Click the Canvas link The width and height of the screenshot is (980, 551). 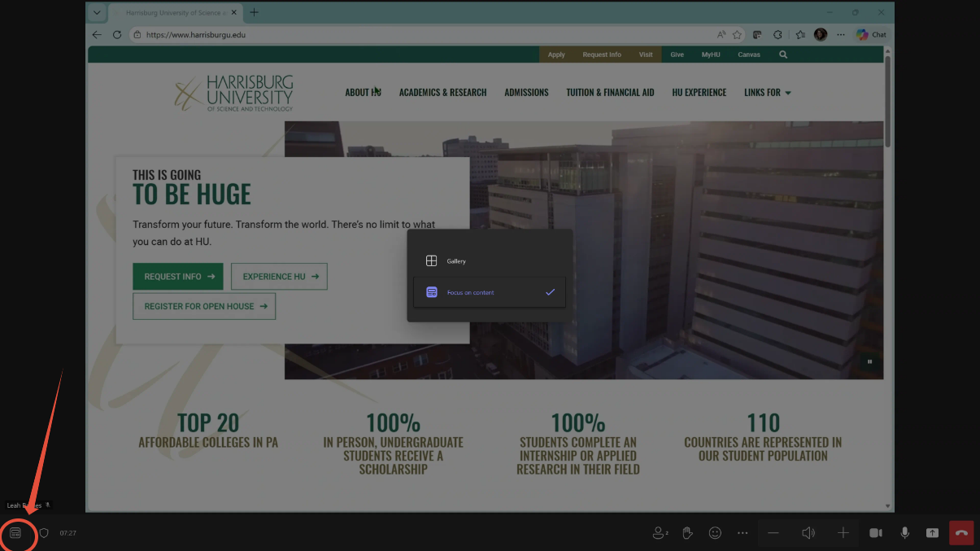coord(749,55)
